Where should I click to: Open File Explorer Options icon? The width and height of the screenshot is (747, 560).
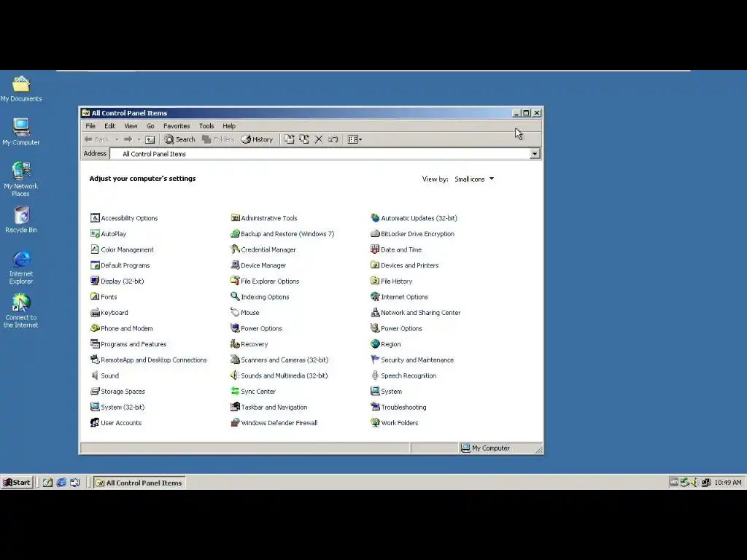coord(235,281)
